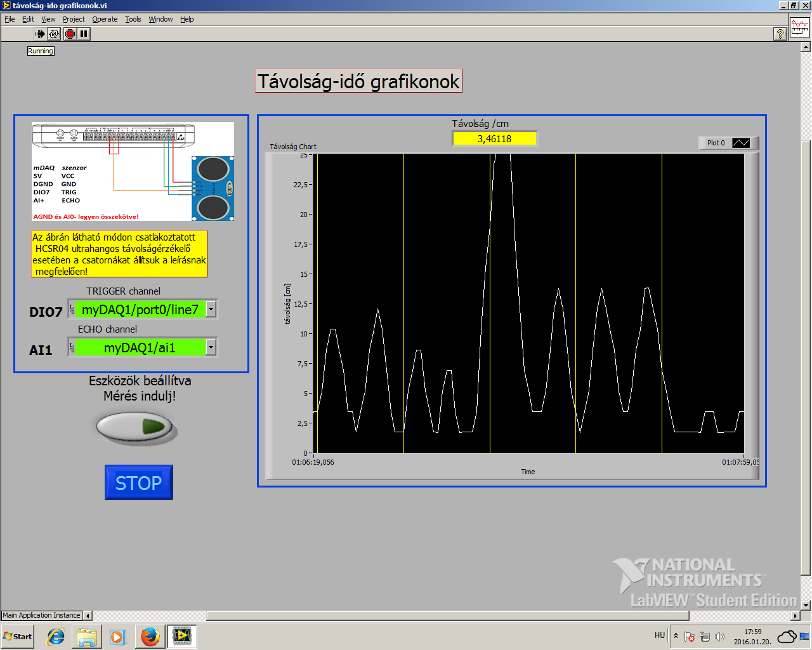Click the Run arrow toolbar icon

click(x=40, y=34)
